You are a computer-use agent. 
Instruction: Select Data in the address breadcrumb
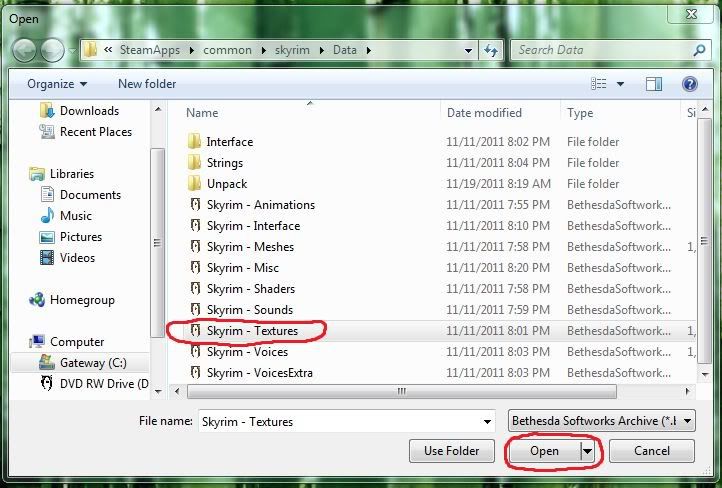point(345,50)
